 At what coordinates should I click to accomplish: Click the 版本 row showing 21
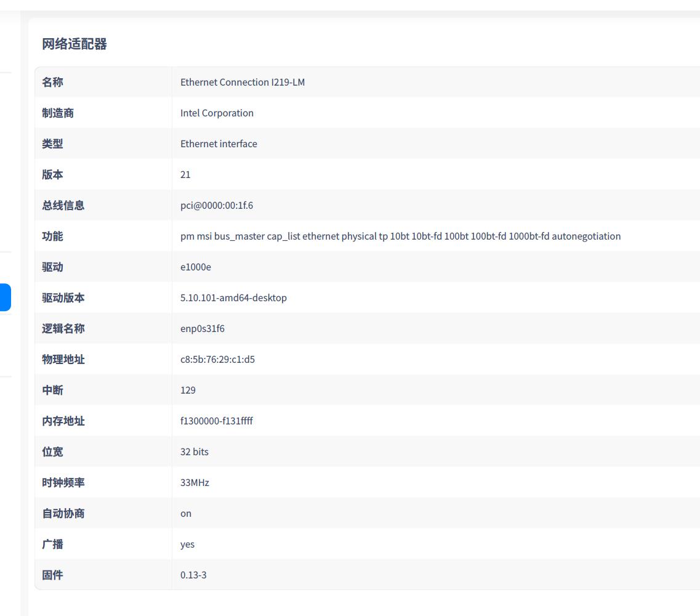click(x=184, y=174)
